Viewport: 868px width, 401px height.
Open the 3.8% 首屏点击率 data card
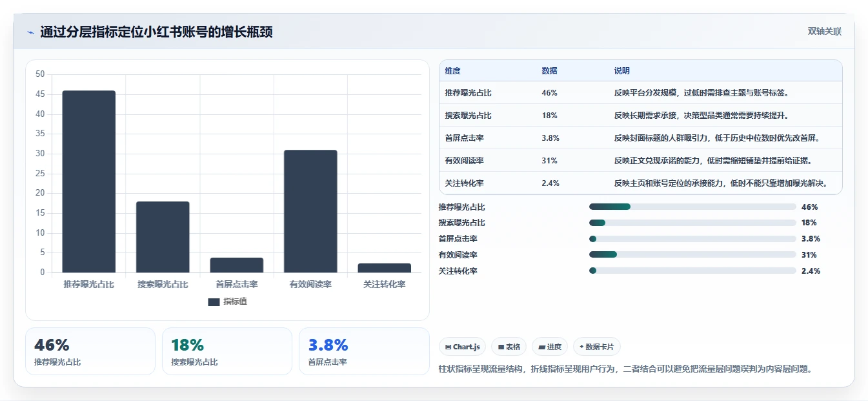(x=364, y=351)
